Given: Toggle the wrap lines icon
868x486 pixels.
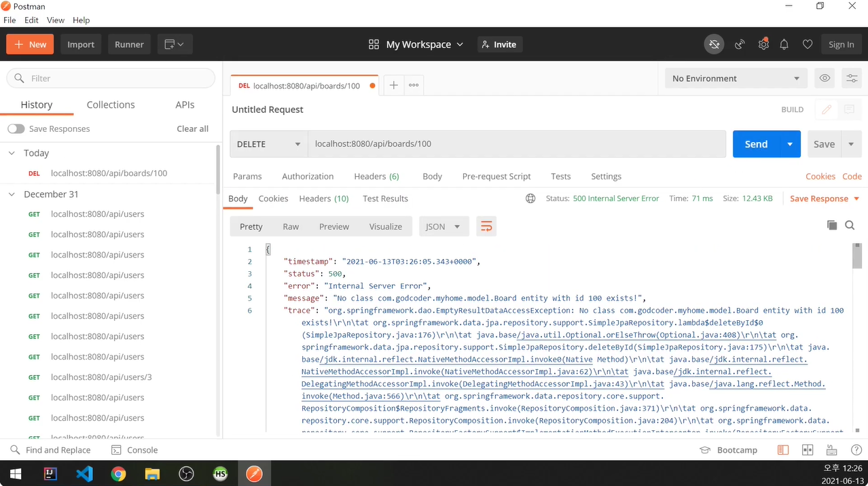Looking at the screenshot, I should click(x=486, y=226).
